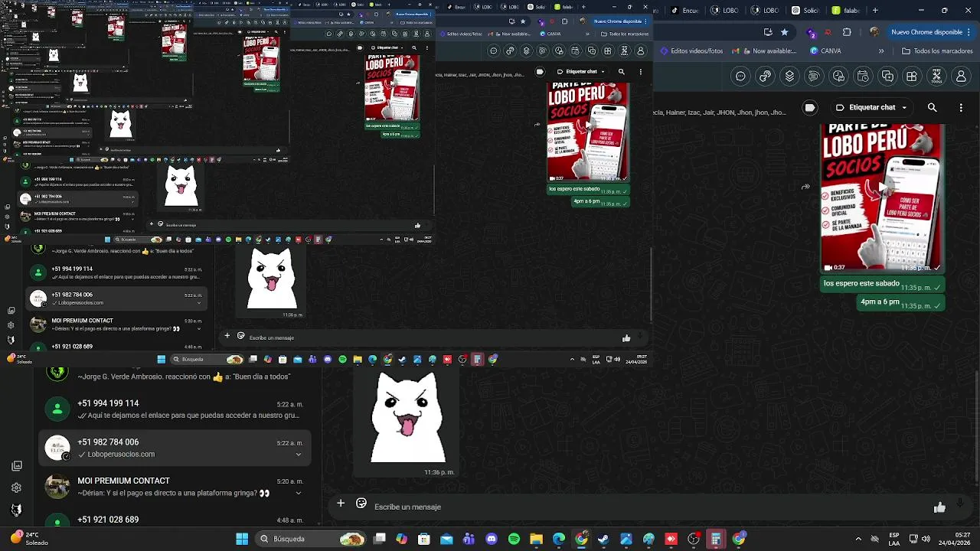Open the Windows Start menu

pyautogui.click(x=242, y=539)
